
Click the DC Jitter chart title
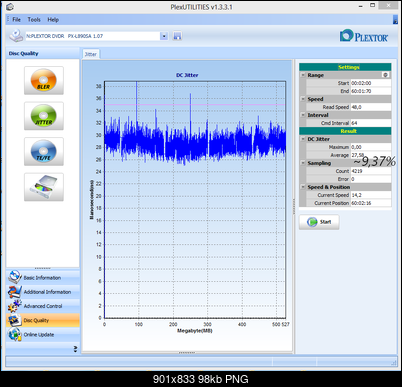point(187,75)
